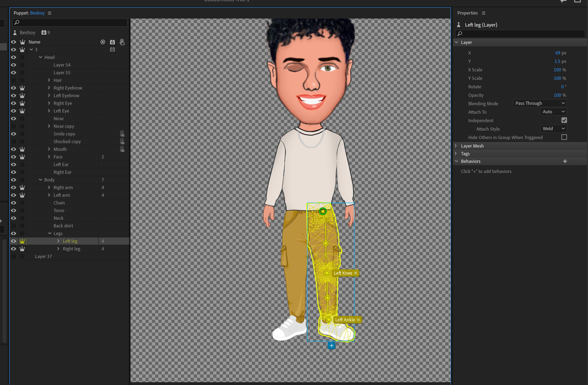Click the trigger hand icon beside Mouth
Screen dimensions: 588x385
point(122,149)
